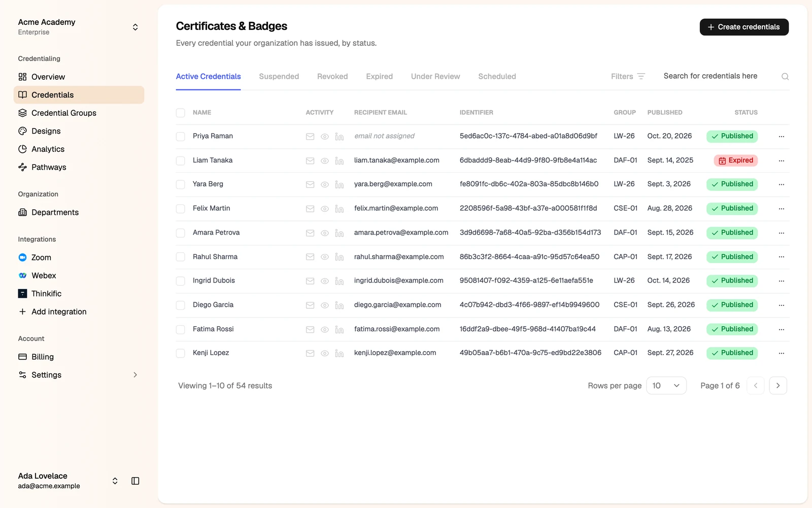The image size is (812, 508).
Task: Go to Credential Groups in sidebar
Action: coord(79,113)
